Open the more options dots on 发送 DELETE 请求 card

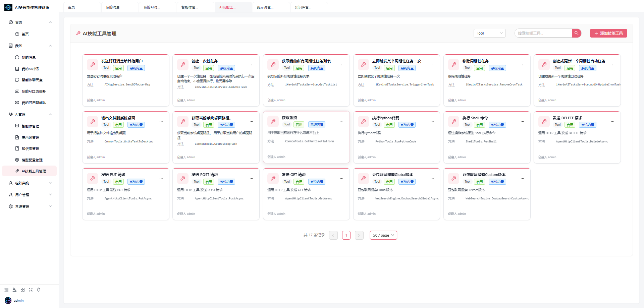pyautogui.click(x=612, y=122)
